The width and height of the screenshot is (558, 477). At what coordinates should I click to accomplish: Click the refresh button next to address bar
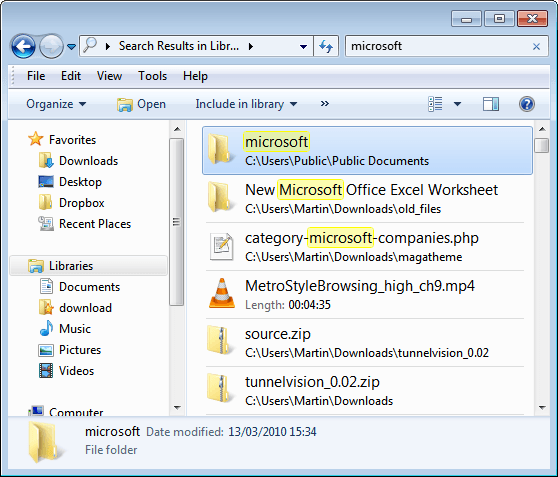[326, 46]
